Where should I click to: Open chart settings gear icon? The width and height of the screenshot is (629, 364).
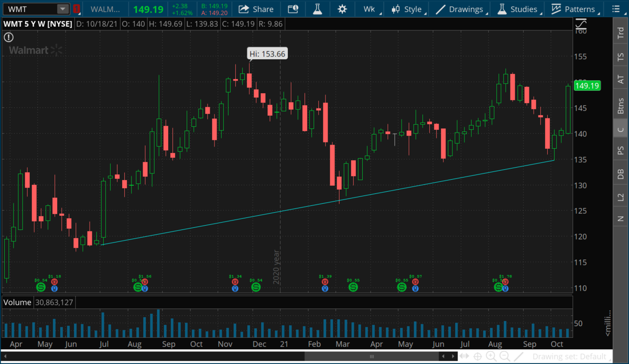342,9
